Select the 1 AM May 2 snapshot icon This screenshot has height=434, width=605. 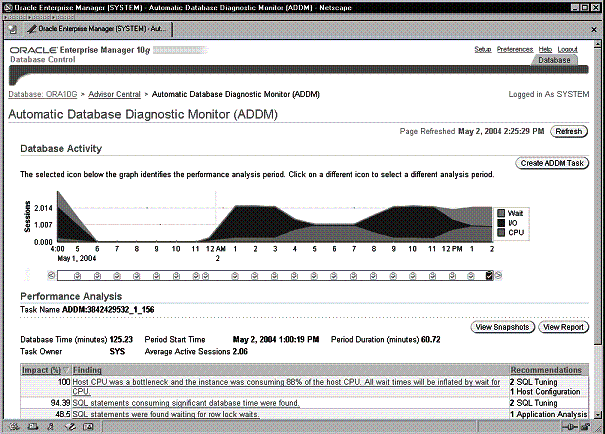click(235, 276)
